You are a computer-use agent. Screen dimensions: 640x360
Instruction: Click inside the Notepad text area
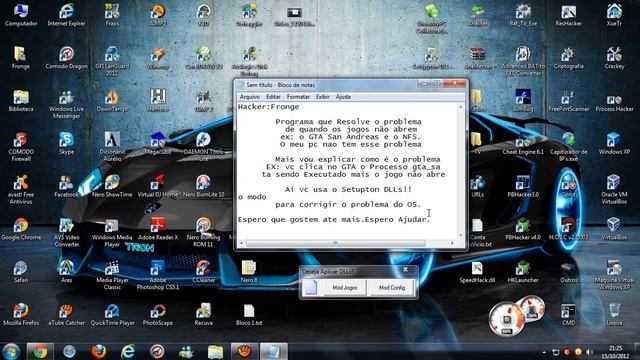pyautogui.click(x=347, y=170)
